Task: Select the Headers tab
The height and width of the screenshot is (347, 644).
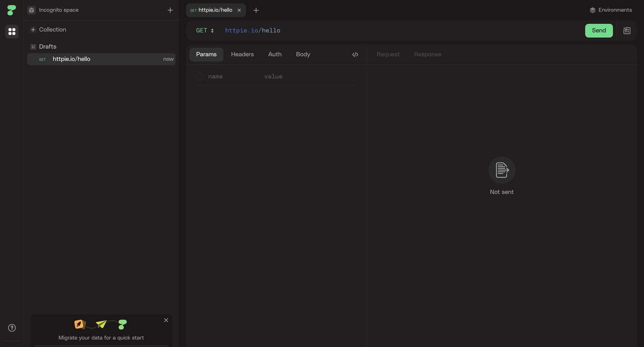Action: (242, 55)
